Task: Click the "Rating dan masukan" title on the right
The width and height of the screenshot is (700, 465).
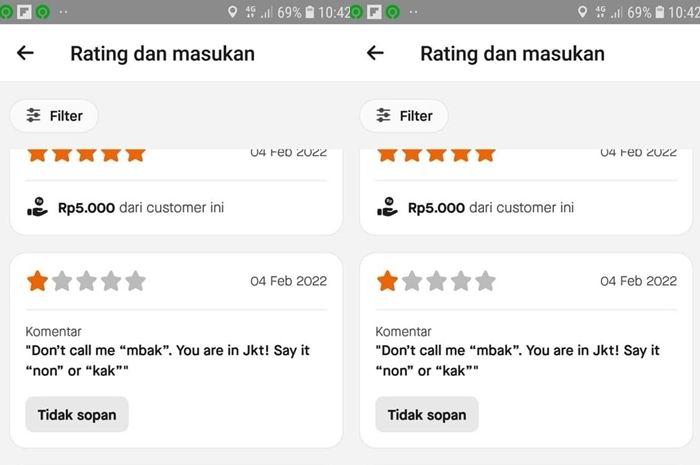Action: 512,53
